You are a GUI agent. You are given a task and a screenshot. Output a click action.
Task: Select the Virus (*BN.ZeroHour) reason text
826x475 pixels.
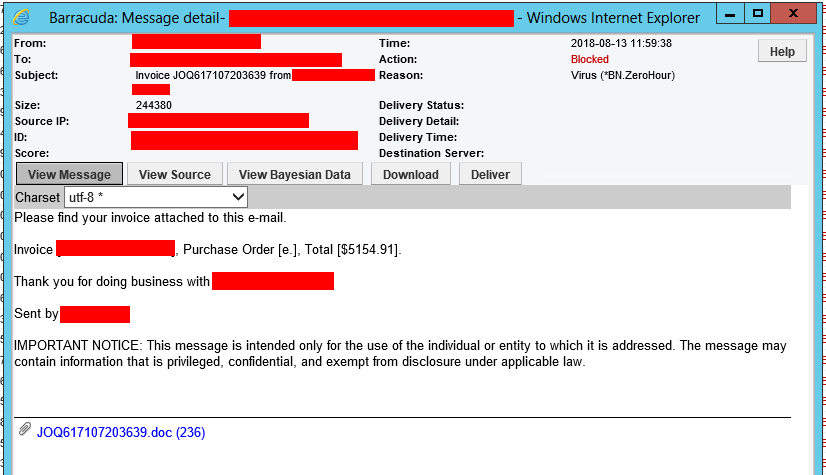tap(623, 75)
